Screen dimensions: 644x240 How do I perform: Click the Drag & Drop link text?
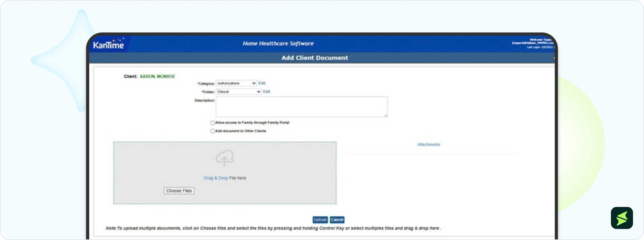(216, 178)
